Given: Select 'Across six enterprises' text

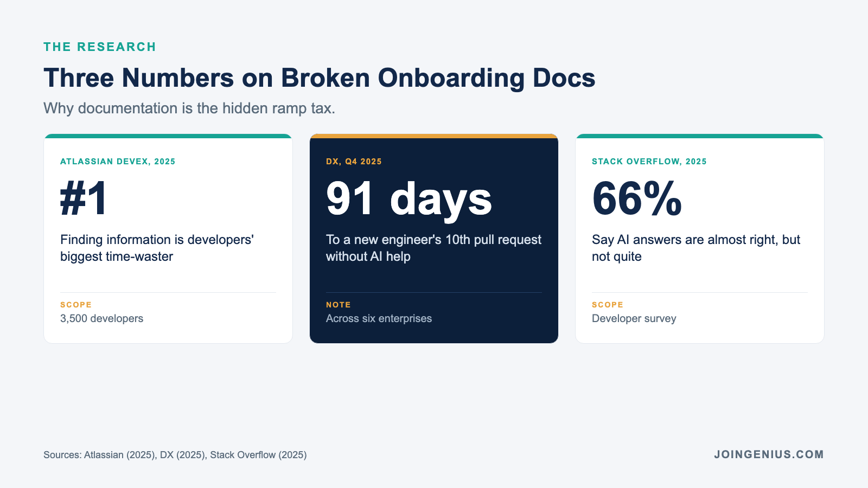Looking at the screenshot, I should (x=379, y=318).
